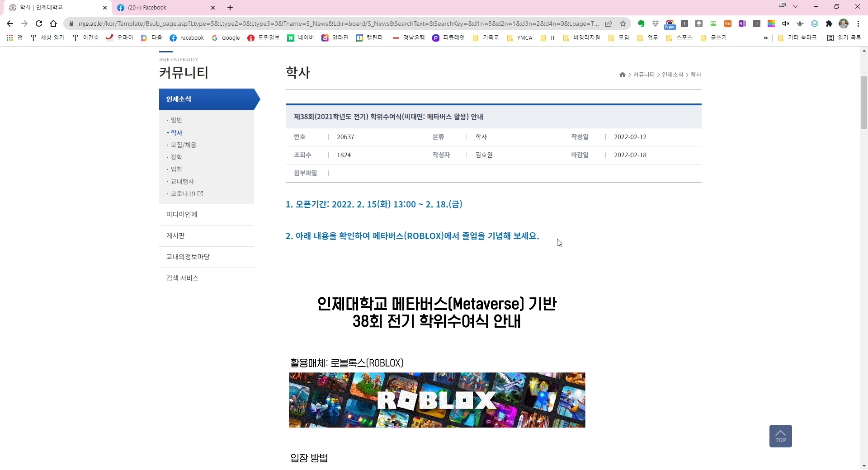Click the mute tab speaker extension icon
868x470 pixels.
tap(786, 23)
